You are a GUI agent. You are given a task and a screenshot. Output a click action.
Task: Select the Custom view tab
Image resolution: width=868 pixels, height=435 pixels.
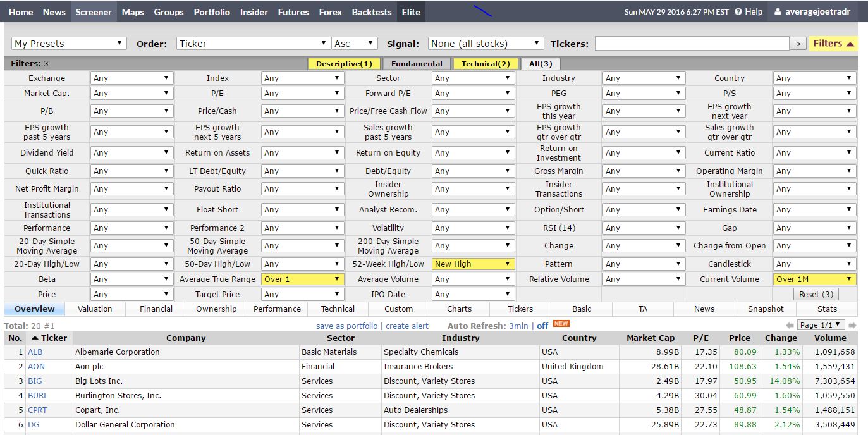[x=398, y=309]
